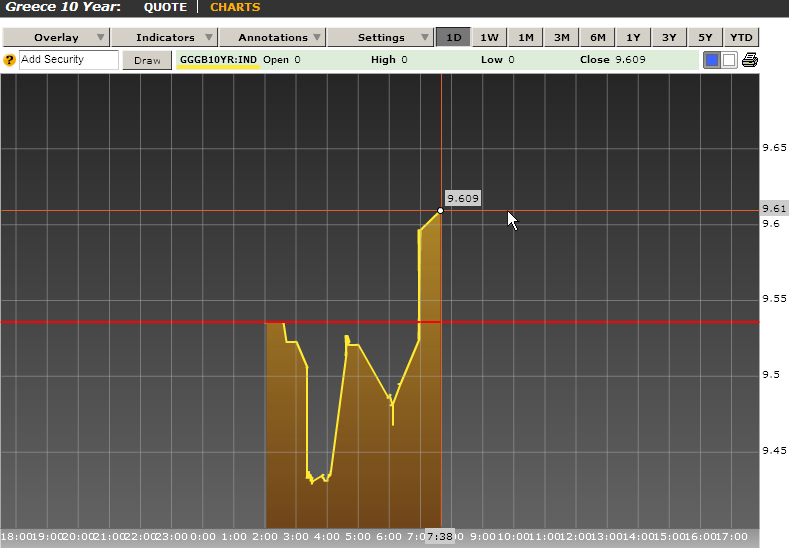Click the printer icon
789x550 pixels.
pos(749,60)
